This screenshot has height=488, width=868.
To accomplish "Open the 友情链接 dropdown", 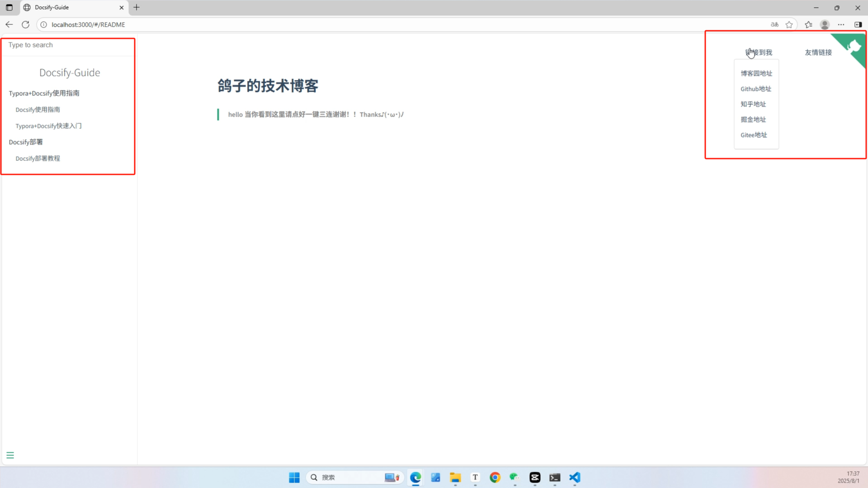I will [x=817, y=52].
